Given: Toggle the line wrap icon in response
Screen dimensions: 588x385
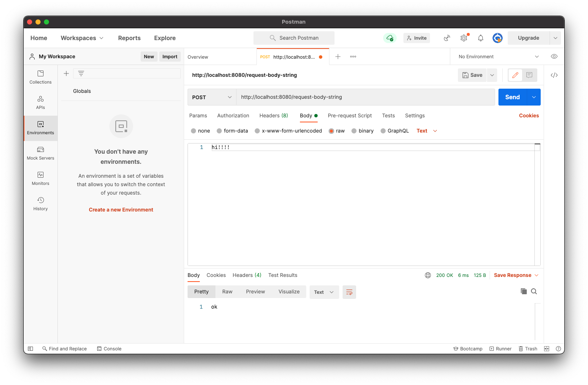Looking at the screenshot, I should pyautogui.click(x=349, y=292).
